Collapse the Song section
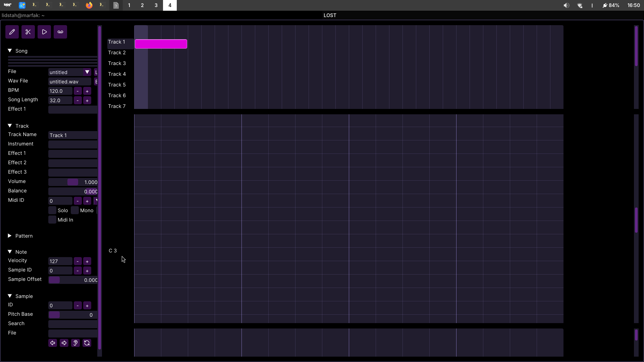Image resolution: width=644 pixels, height=362 pixels. tap(10, 51)
